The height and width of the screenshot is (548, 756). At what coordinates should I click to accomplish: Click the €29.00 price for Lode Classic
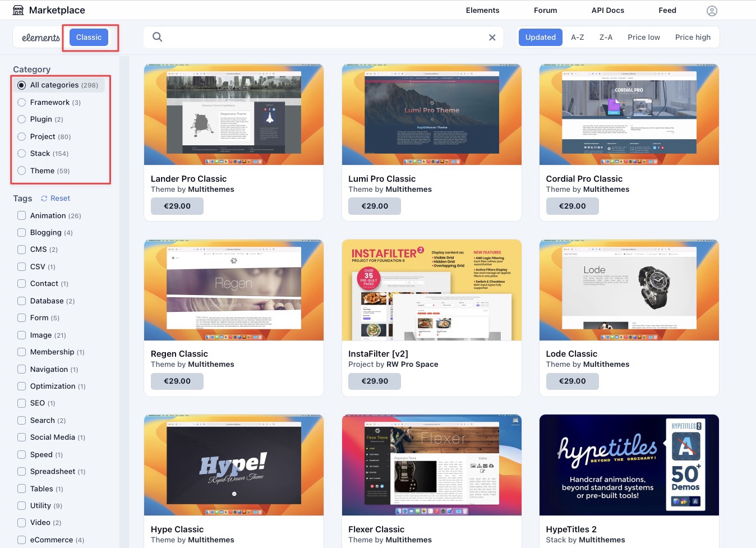(573, 381)
